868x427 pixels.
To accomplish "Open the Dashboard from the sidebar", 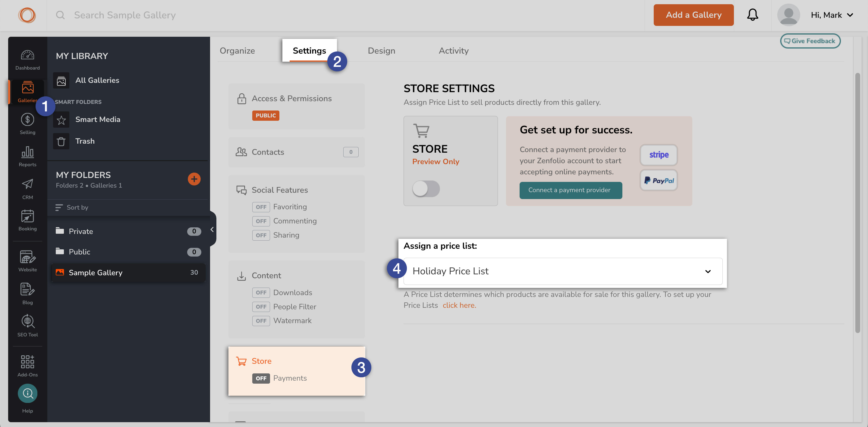I will (27, 60).
